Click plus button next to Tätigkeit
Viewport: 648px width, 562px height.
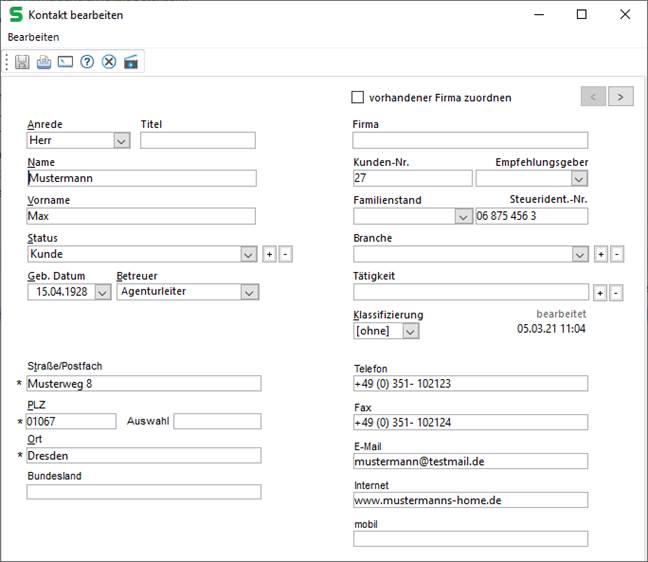pos(600,292)
